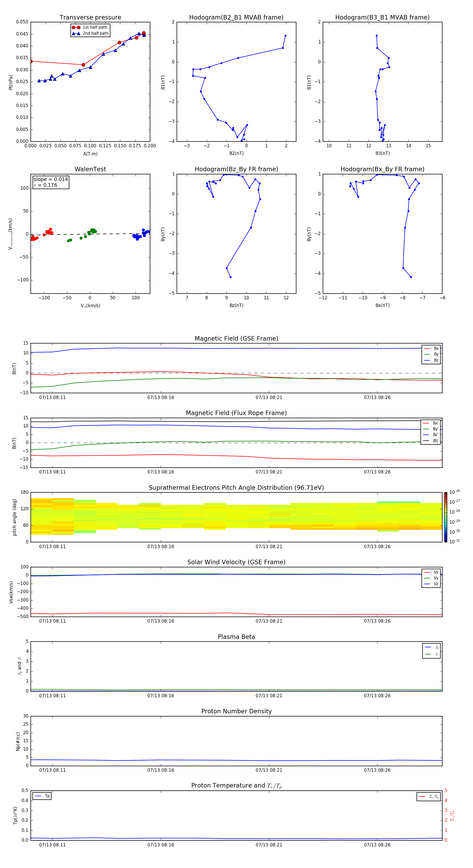
Task: Click the "Proton Number Density" plot title
Action: [236, 711]
